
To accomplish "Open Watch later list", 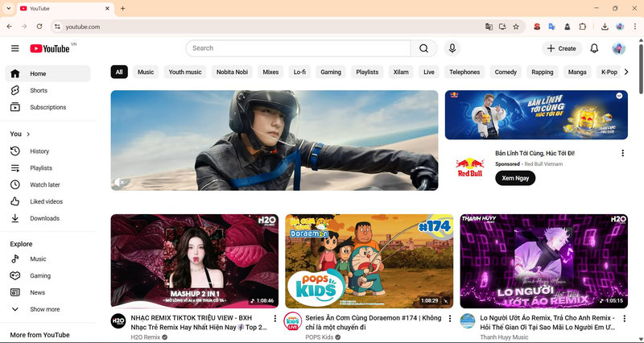I will (x=47, y=185).
